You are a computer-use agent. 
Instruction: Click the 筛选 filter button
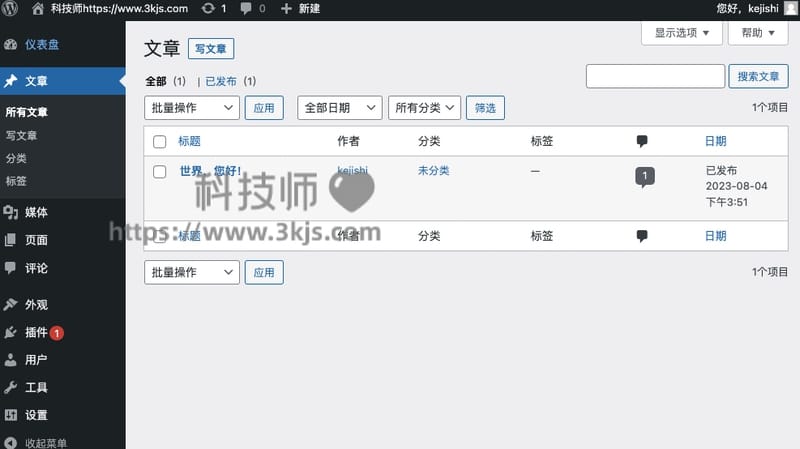pos(485,108)
